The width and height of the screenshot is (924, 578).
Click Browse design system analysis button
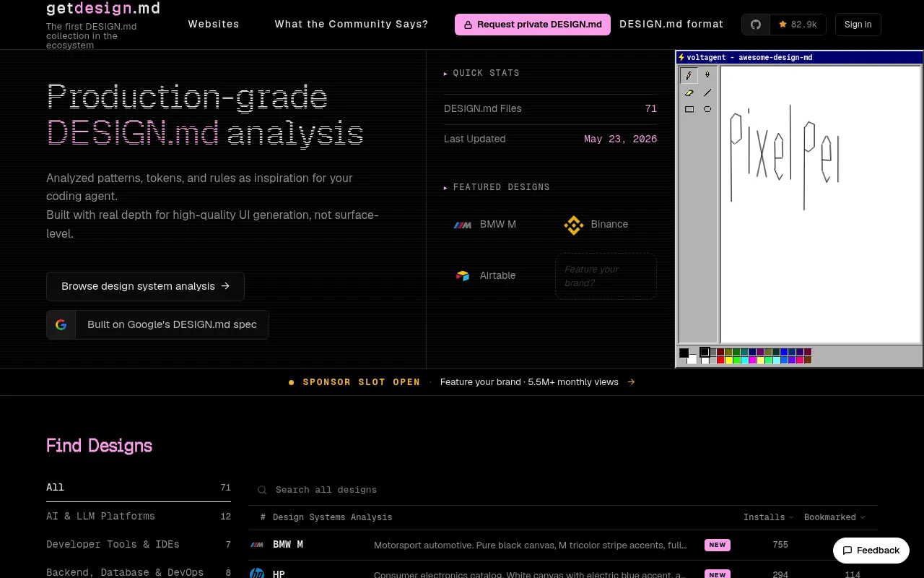(145, 286)
